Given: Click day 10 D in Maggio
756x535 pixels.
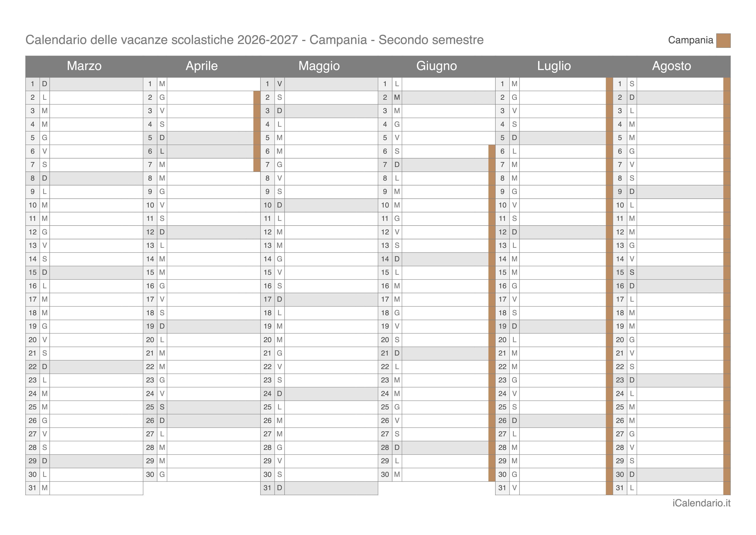Looking at the screenshot, I should (319, 205).
